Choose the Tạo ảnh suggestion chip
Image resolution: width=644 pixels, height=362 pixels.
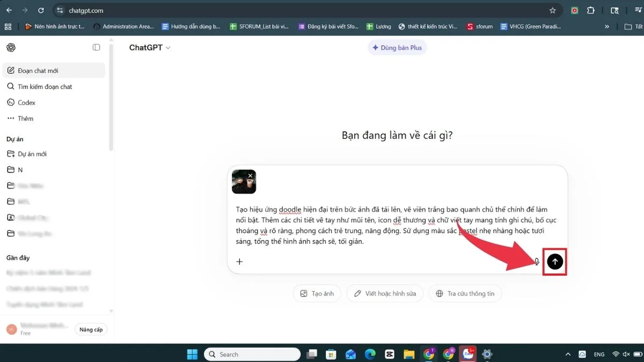click(x=317, y=293)
